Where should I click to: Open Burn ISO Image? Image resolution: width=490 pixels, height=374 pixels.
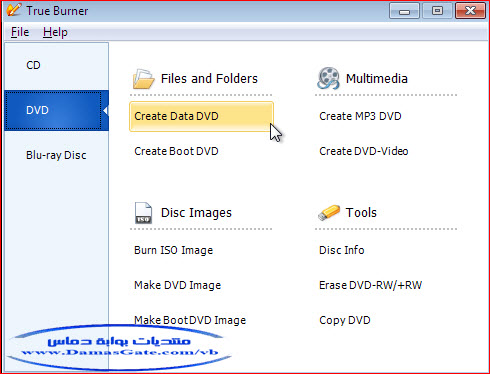click(x=173, y=250)
